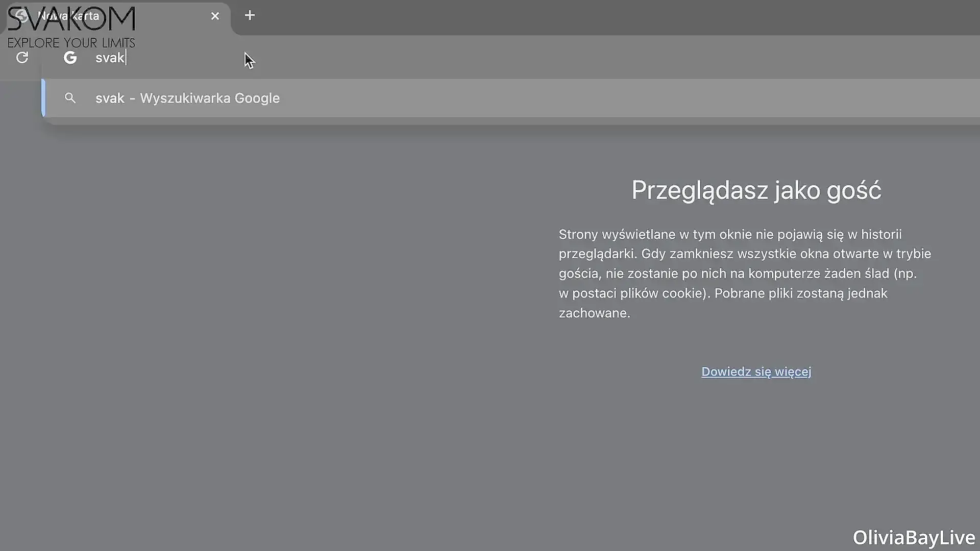980x551 pixels.
Task: Click the Google G icon in the address bar
Action: pos(70,58)
